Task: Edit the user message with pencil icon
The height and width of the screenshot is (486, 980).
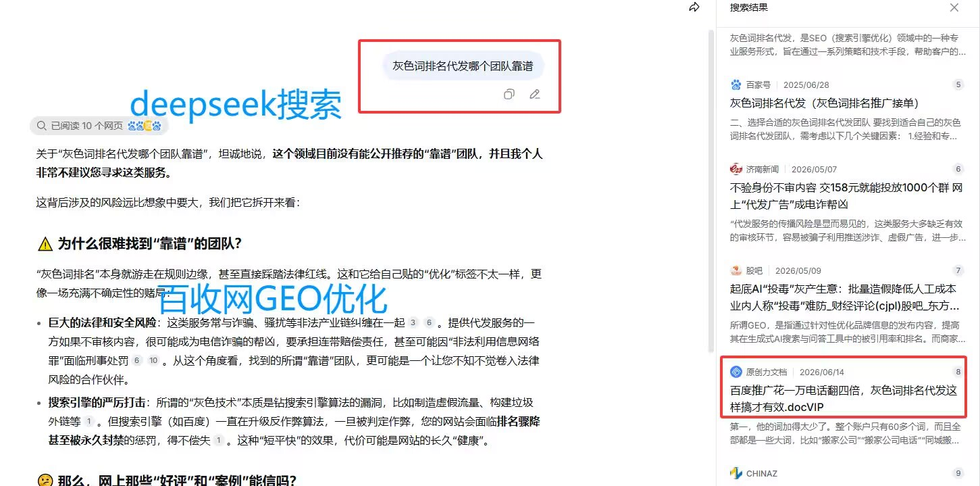Action: [535, 95]
